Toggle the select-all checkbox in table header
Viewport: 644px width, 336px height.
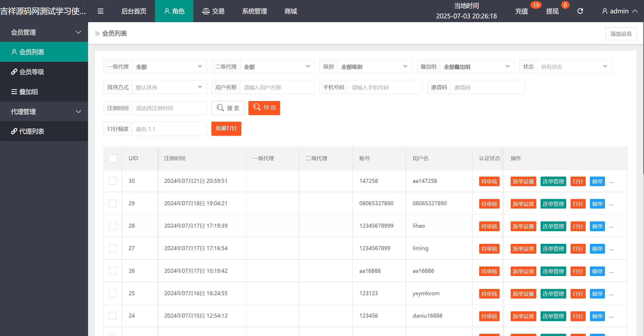[113, 158]
